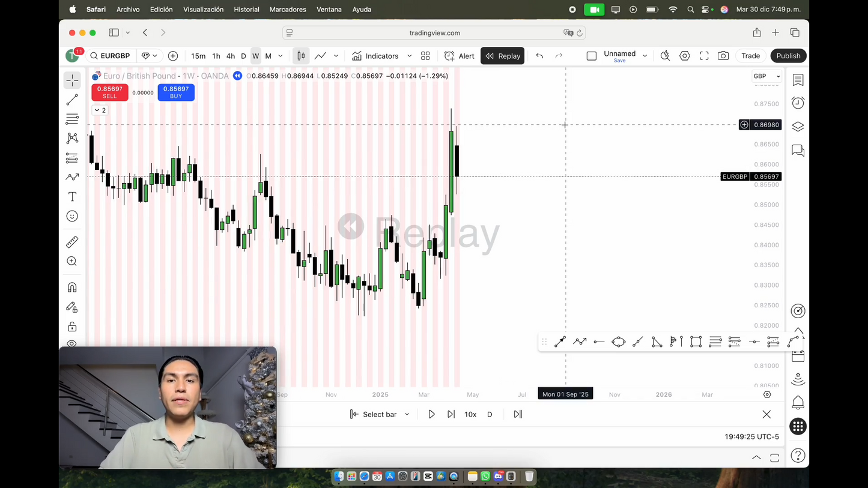Click the red SELL price button

pos(110,92)
